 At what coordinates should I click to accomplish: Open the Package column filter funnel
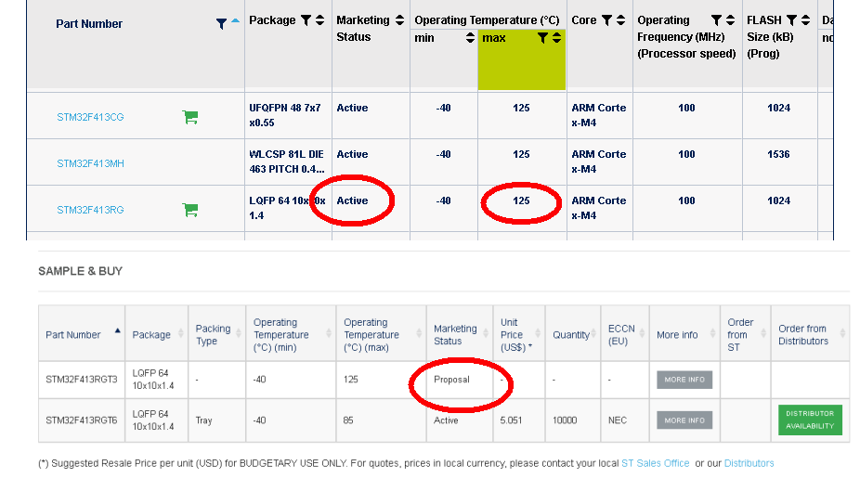pos(306,19)
